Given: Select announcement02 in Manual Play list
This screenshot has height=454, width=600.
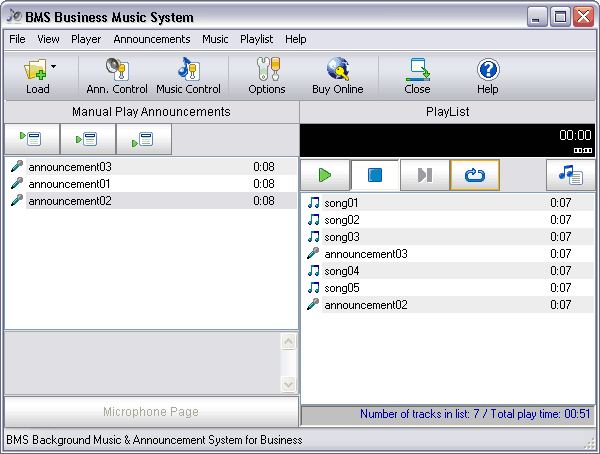Looking at the screenshot, I should tap(151, 201).
